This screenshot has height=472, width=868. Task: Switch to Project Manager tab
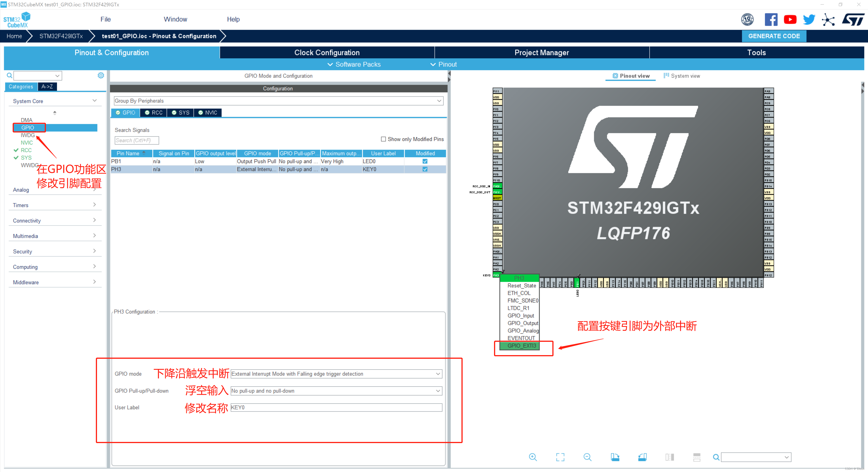pyautogui.click(x=542, y=52)
